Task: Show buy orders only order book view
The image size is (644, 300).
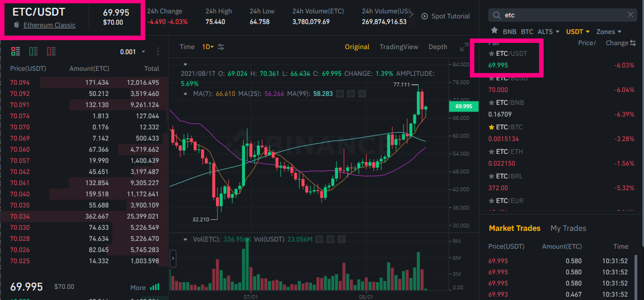Action: click(33, 51)
